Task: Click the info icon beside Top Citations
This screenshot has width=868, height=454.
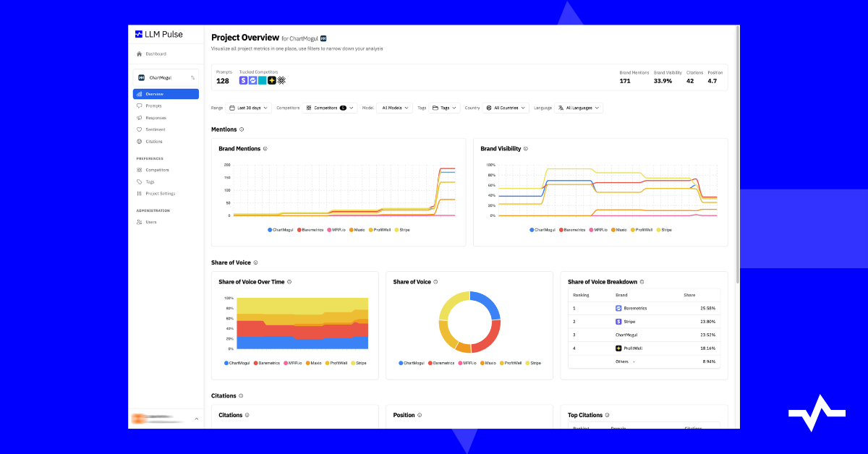Action: point(608,415)
